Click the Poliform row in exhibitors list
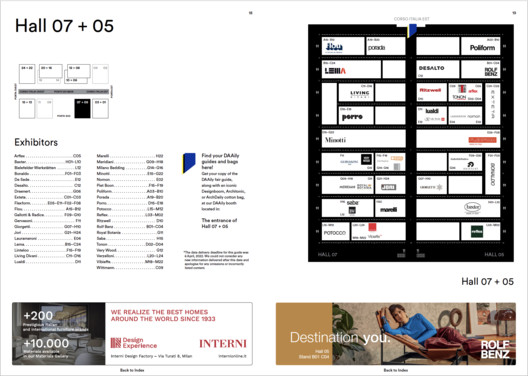This screenshot has width=528, height=376. click(x=130, y=191)
